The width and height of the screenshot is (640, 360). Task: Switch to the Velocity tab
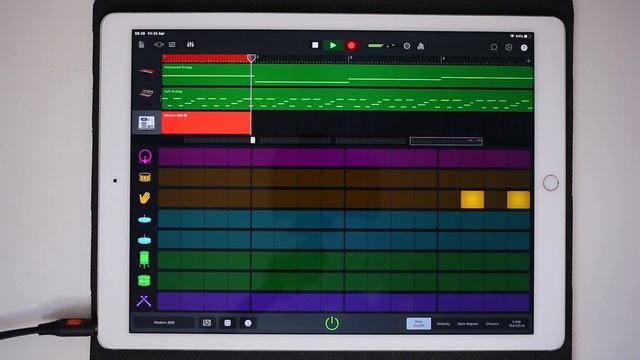[x=443, y=324]
